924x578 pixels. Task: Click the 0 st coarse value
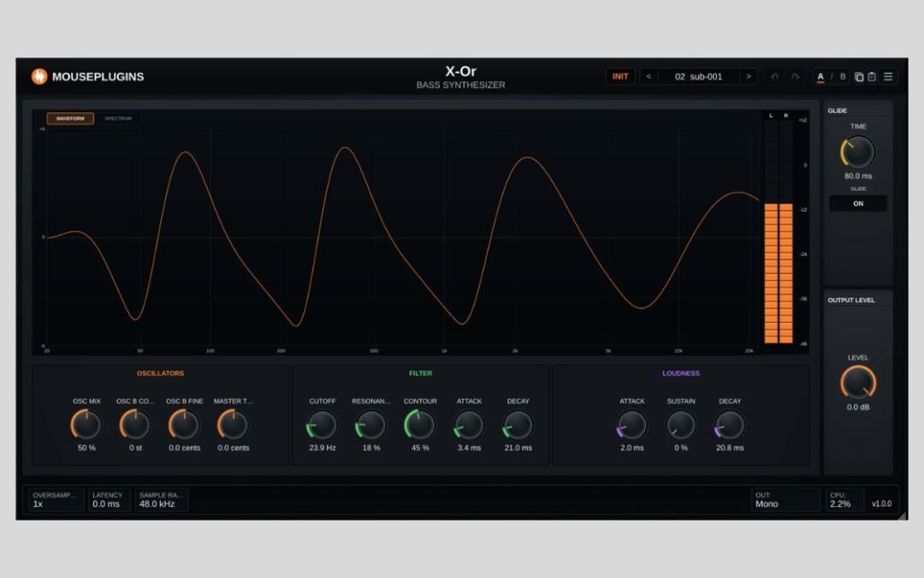tap(135, 448)
